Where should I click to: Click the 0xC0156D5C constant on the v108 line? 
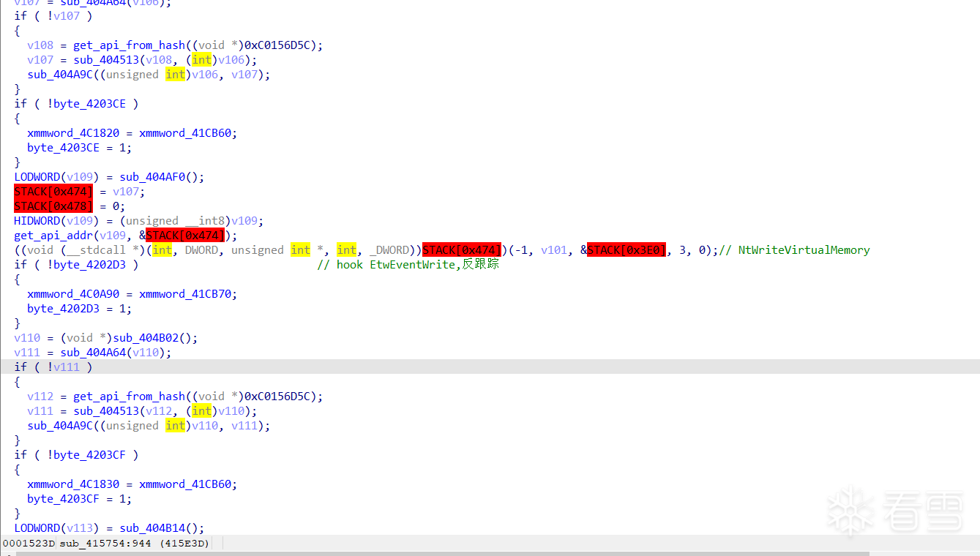[x=280, y=45]
